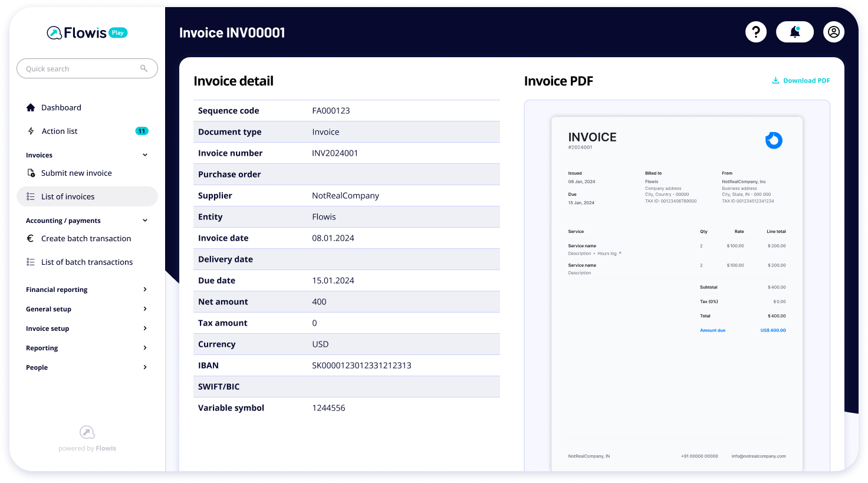Collapse the Invoices section chevron
The width and height of the screenshot is (868, 483).
[x=145, y=155]
